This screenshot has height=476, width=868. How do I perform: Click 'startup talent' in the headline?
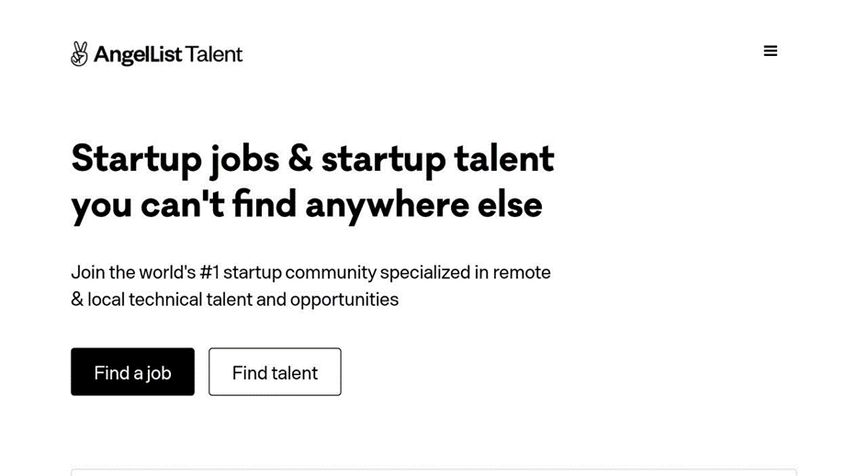(x=437, y=158)
